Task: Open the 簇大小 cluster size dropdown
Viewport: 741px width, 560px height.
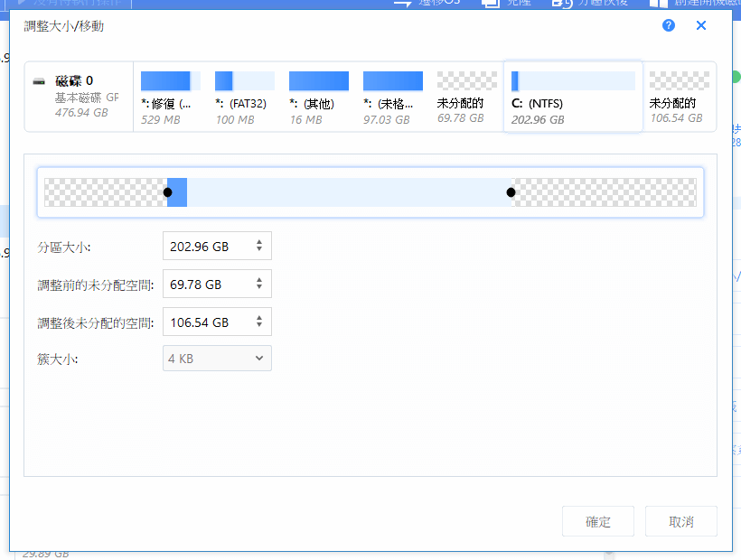Action: pos(217,358)
